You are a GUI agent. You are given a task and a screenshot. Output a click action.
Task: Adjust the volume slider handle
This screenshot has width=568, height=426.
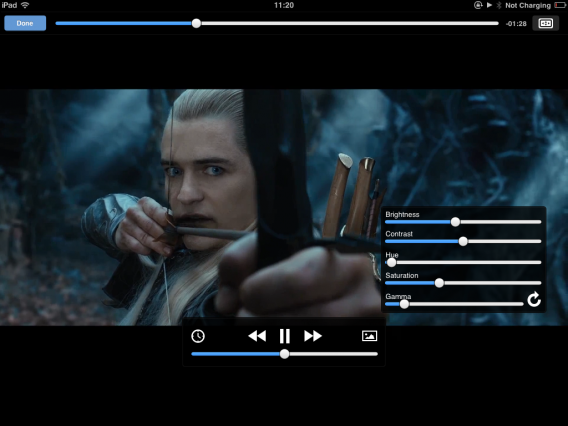click(x=285, y=354)
